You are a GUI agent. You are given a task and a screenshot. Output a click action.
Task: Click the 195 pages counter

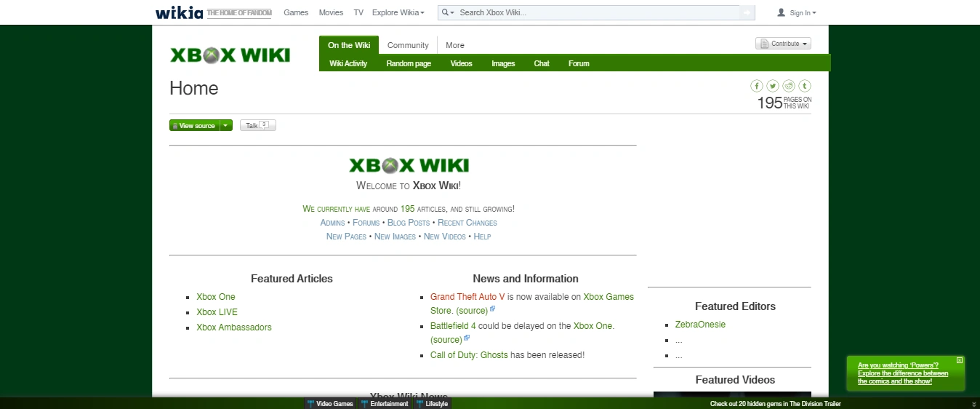point(784,103)
